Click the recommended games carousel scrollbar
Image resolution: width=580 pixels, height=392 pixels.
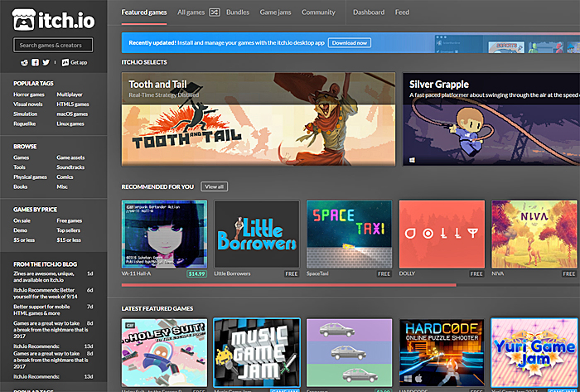pos(288,285)
